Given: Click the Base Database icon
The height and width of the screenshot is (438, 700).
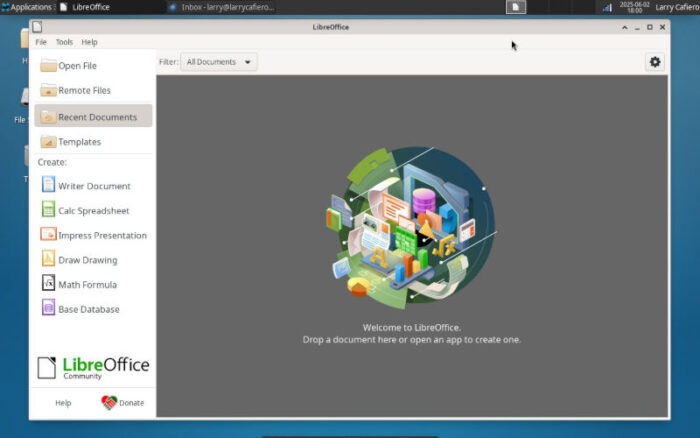Looking at the screenshot, I should point(48,308).
